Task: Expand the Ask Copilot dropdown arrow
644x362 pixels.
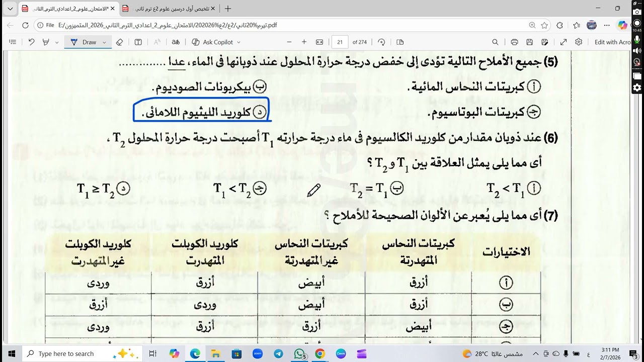Action: tap(238, 42)
